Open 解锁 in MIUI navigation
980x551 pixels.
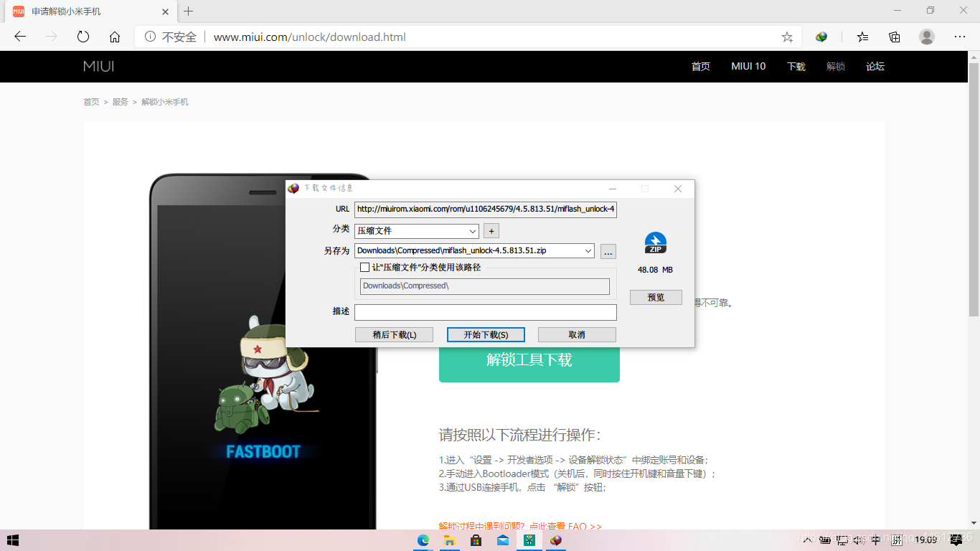[x=836, y=66]
